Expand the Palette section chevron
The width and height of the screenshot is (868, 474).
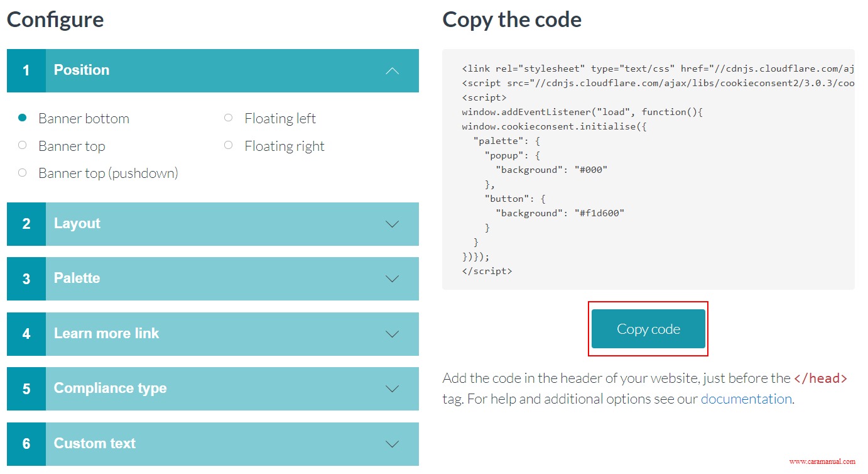392,278
